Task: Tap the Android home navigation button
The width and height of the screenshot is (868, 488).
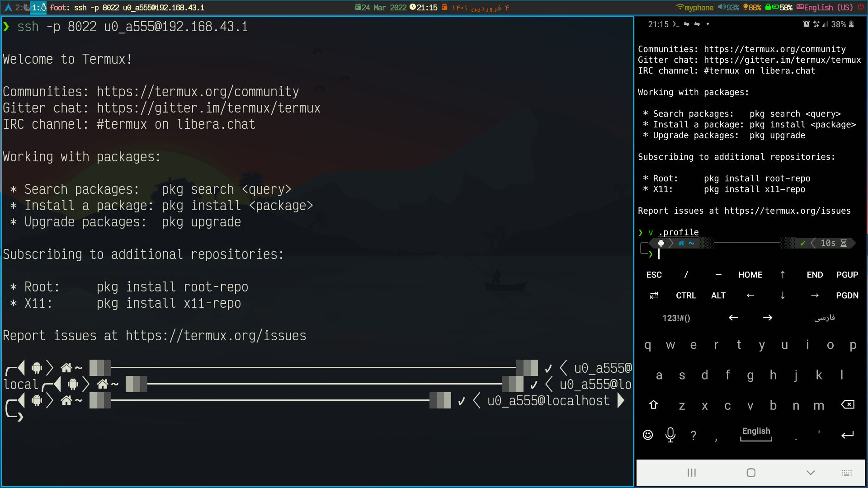Action: coord(751,473)
